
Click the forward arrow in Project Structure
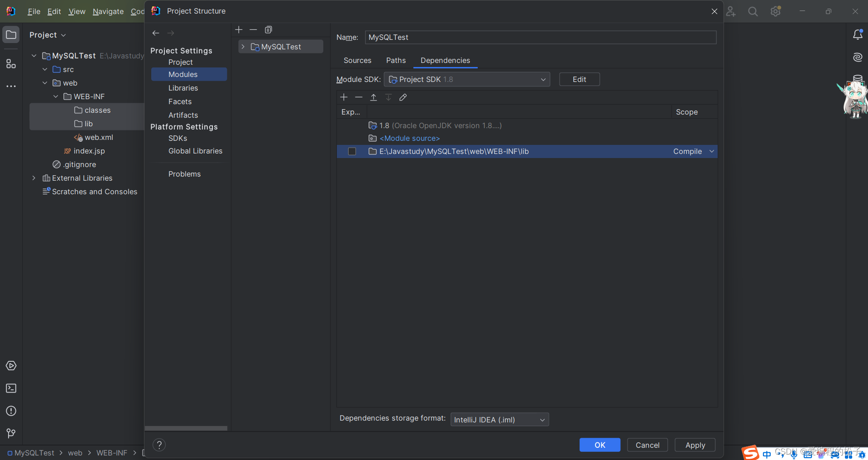coord(171,33)
